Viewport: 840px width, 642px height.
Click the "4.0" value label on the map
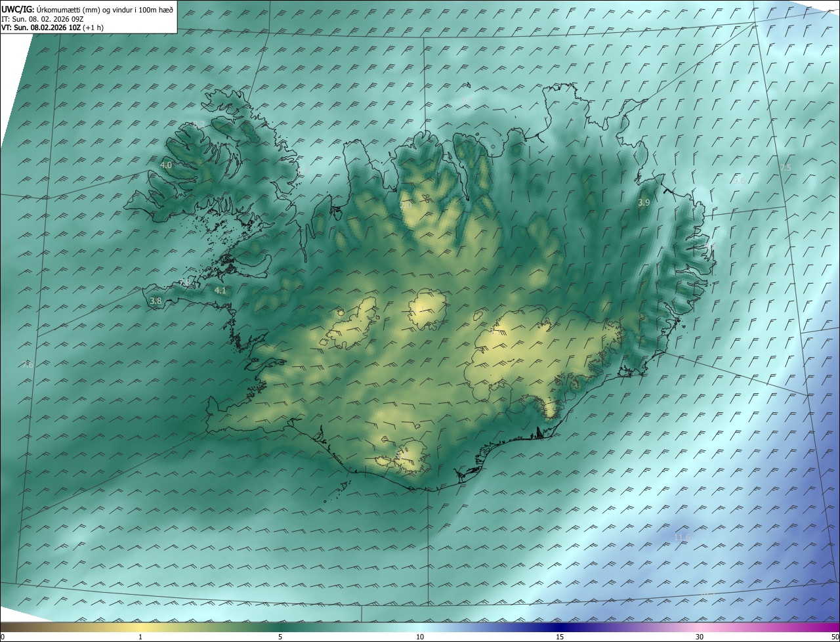pyautogui.click(x=166, y=165)
